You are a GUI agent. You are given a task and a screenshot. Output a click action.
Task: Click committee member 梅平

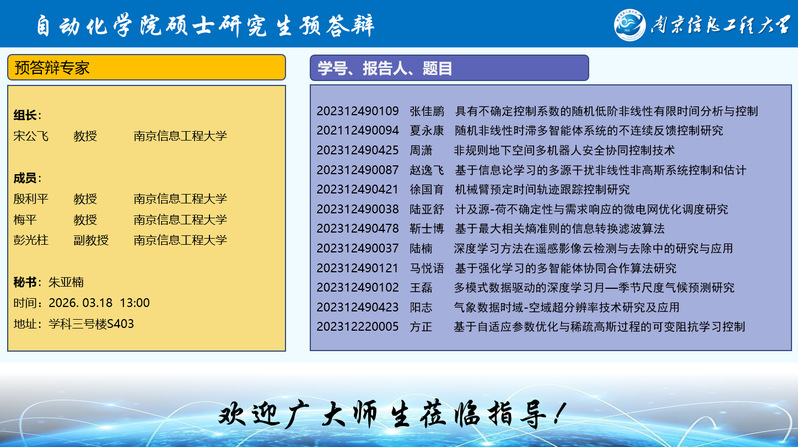[x=25, y=219]
